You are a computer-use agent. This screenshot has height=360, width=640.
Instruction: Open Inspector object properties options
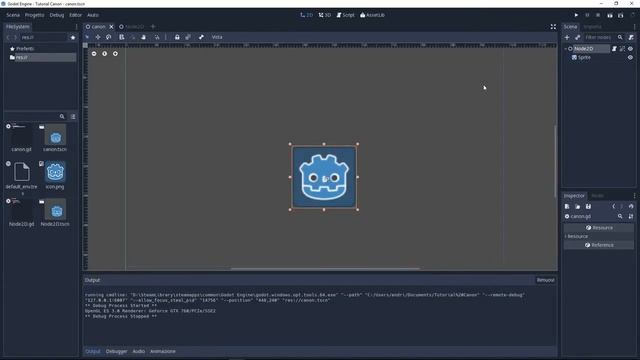coord(631,217)
